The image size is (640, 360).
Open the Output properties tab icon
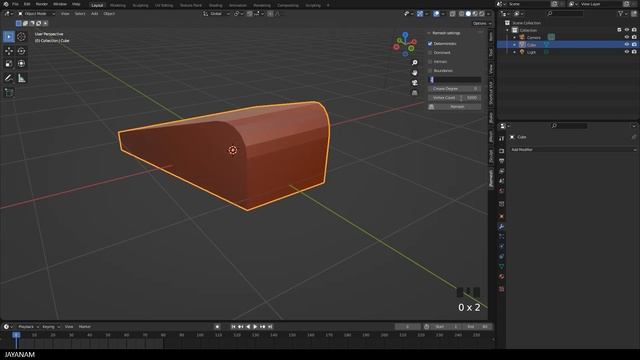pos(501,161)
